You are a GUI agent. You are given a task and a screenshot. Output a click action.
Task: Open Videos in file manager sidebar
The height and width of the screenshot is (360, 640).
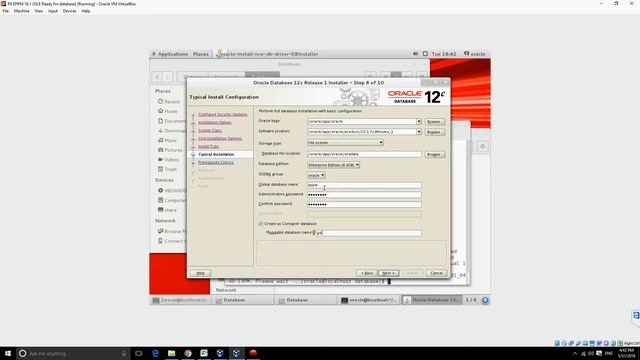pos(169,160)
